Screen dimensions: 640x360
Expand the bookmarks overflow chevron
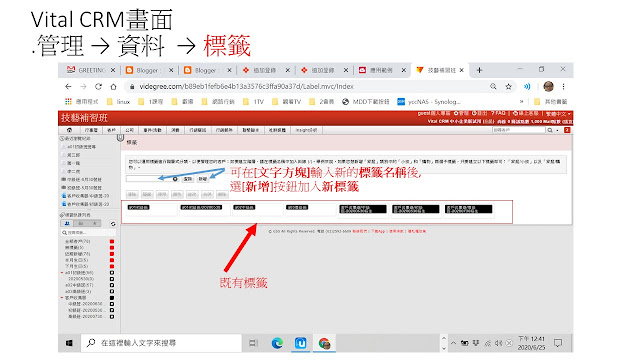click(x=521, y=102)
